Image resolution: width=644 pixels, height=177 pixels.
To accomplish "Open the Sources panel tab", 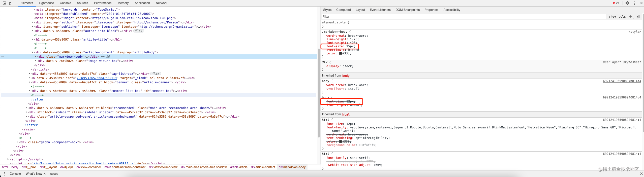I will [x=82, y=3].
